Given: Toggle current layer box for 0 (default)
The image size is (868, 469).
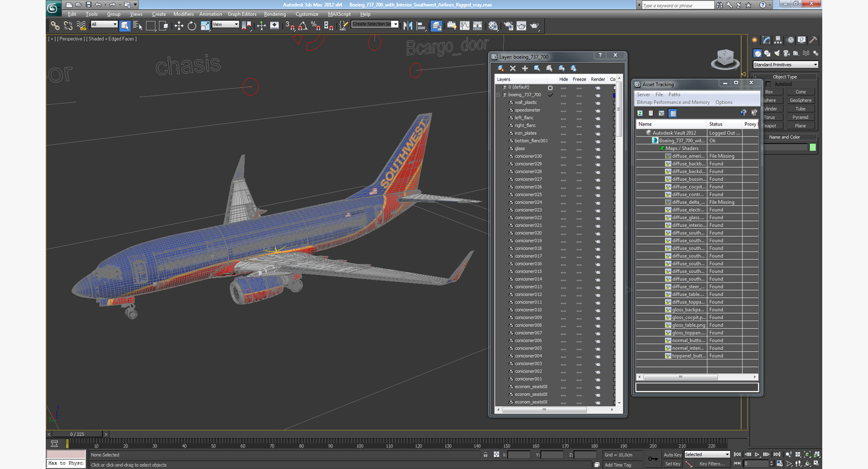Looking at the screenshot, I should coord(550,87).
